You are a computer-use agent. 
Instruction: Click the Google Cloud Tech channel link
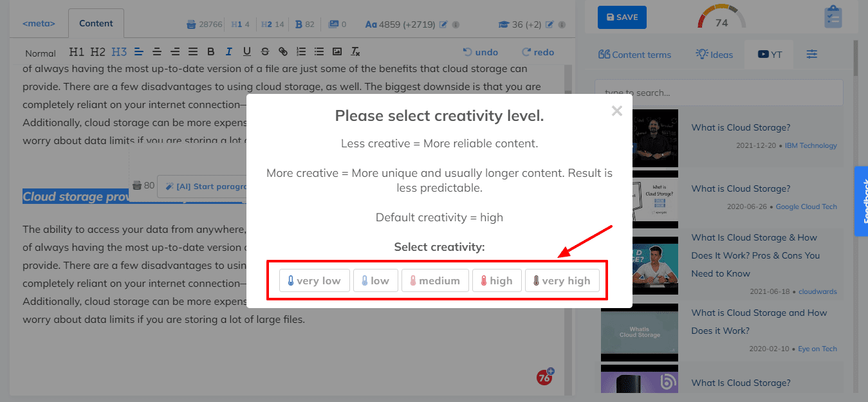tap(806, 206)
